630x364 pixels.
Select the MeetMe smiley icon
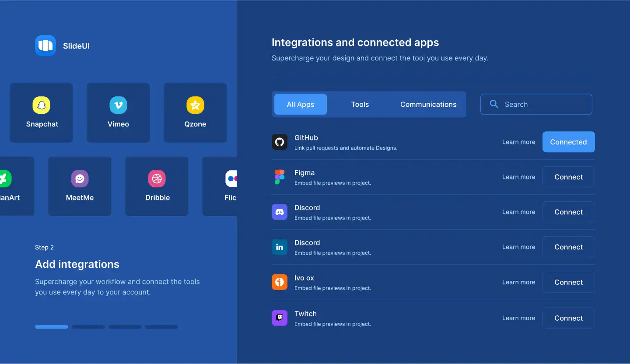(80, 178)
